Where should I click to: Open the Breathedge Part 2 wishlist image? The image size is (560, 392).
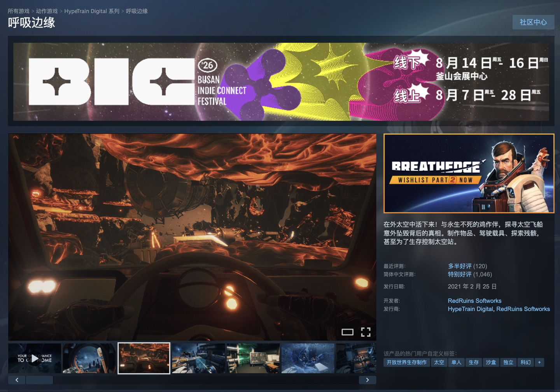pos(469,173)
